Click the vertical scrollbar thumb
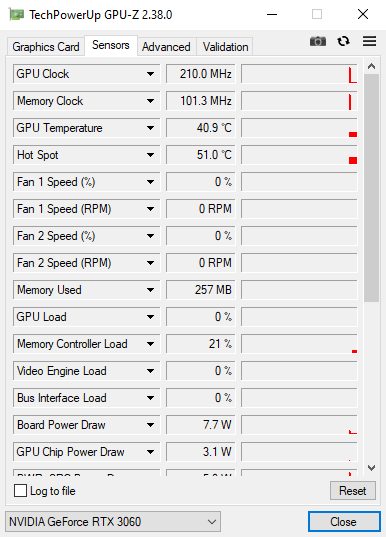Viewport: 386px width, 537px height. (371, 188)
